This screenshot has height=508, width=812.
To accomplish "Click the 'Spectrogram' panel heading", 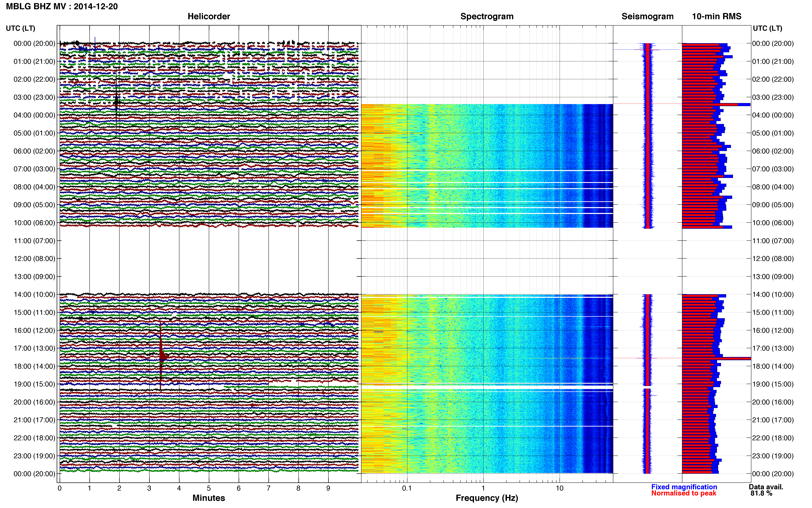I will click(x=487, y=16).
